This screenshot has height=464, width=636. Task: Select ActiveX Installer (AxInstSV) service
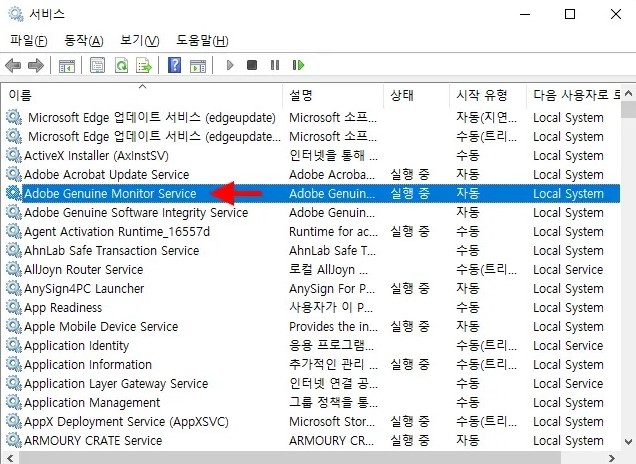[x=96, y=155]
